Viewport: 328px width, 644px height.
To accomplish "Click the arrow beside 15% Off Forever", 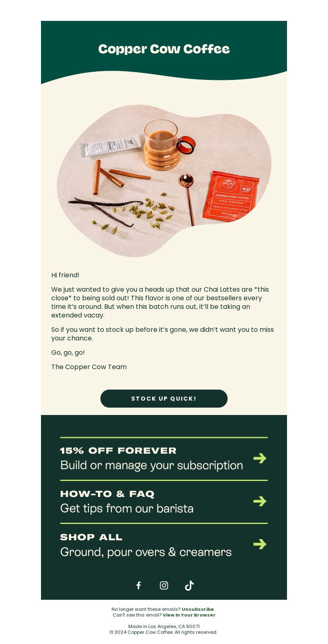I will coord(260,458).
